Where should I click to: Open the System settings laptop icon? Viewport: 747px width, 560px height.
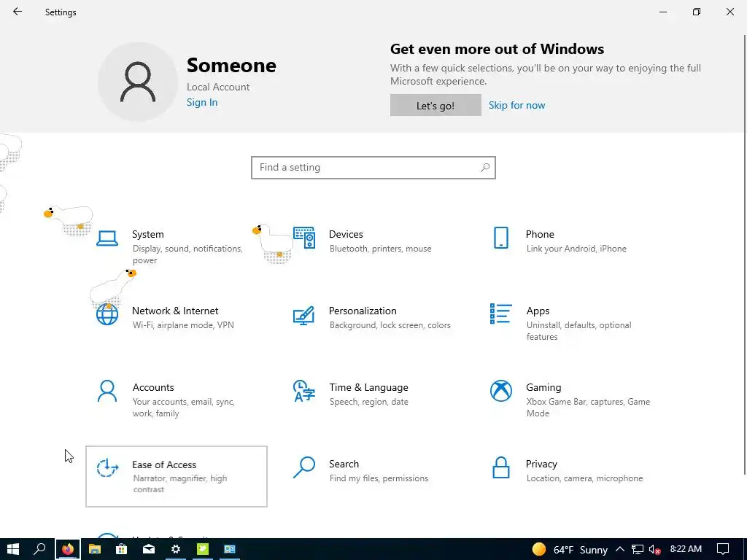(x=107, y=238)
